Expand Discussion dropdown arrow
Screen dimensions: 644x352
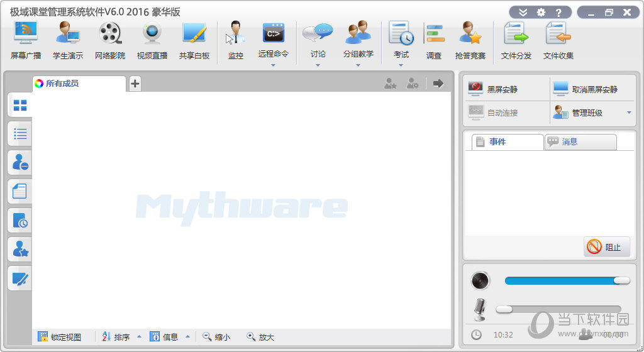click(x=318, y=65)
